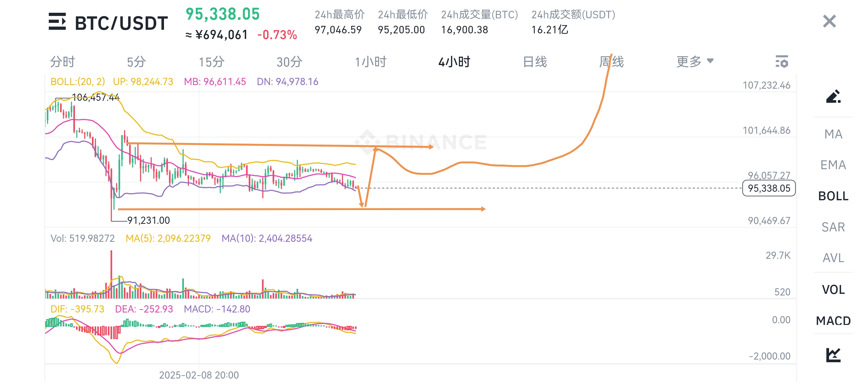The width and height of the screenshot is (868, 392).
Task: Click the BTC/USDT pair title
Action: [x=121, y=23]
